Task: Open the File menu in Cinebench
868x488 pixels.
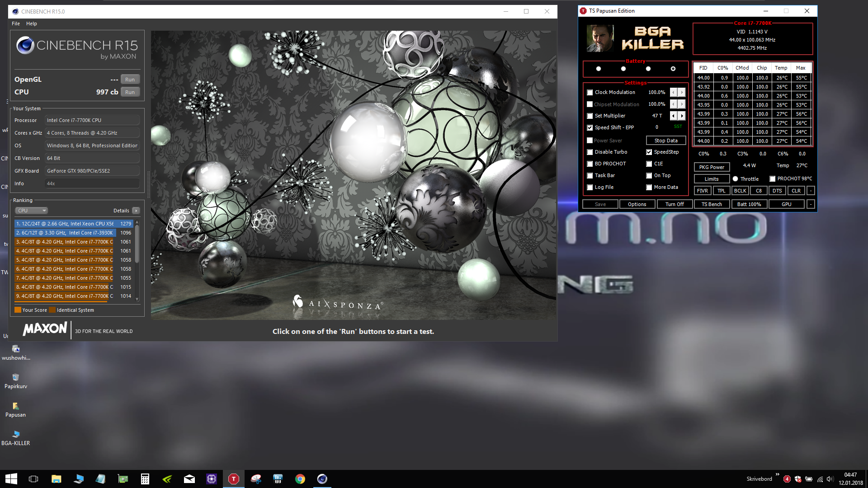Action: click(x=16, y=23)
